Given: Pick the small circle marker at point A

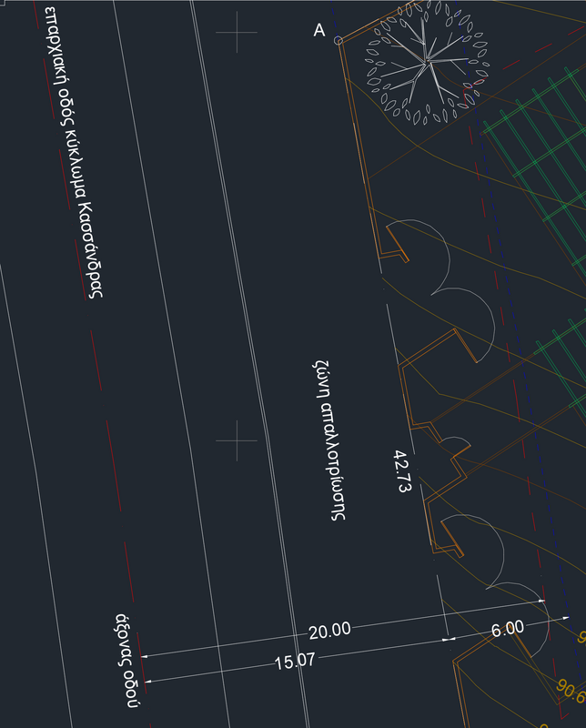Looking at the screenshot, I should (x=338, y=40).
